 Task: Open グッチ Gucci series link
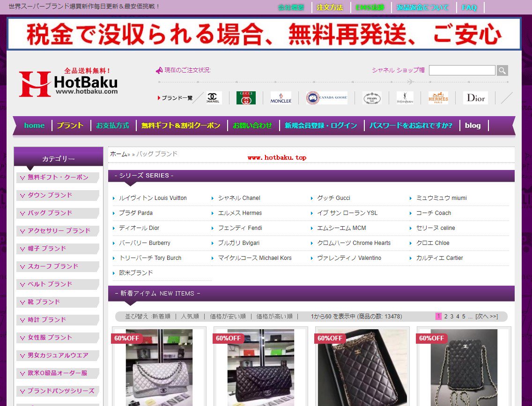(x=333, y=198)
